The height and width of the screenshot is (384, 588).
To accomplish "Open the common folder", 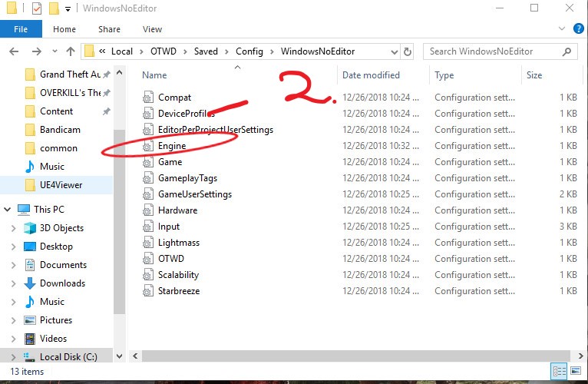I will coord(58,148).
